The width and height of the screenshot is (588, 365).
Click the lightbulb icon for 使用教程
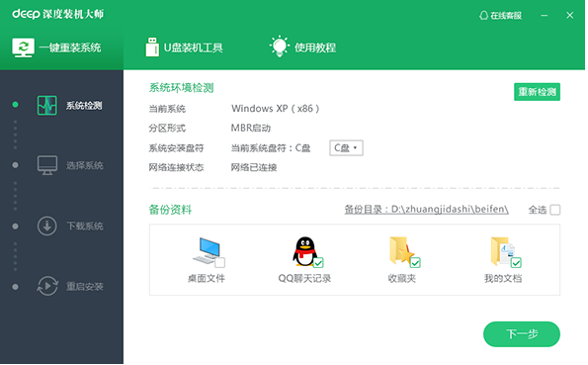point(280,46)
